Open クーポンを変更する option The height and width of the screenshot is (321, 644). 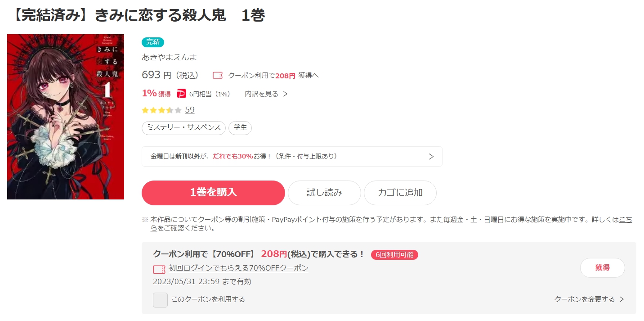(584, 299)
